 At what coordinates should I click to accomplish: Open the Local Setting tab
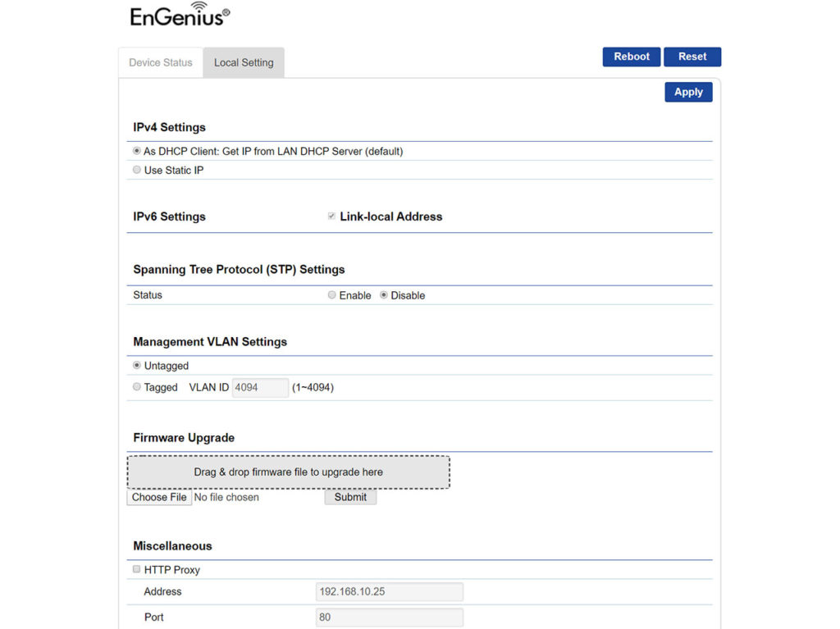(x=243, y=62)
